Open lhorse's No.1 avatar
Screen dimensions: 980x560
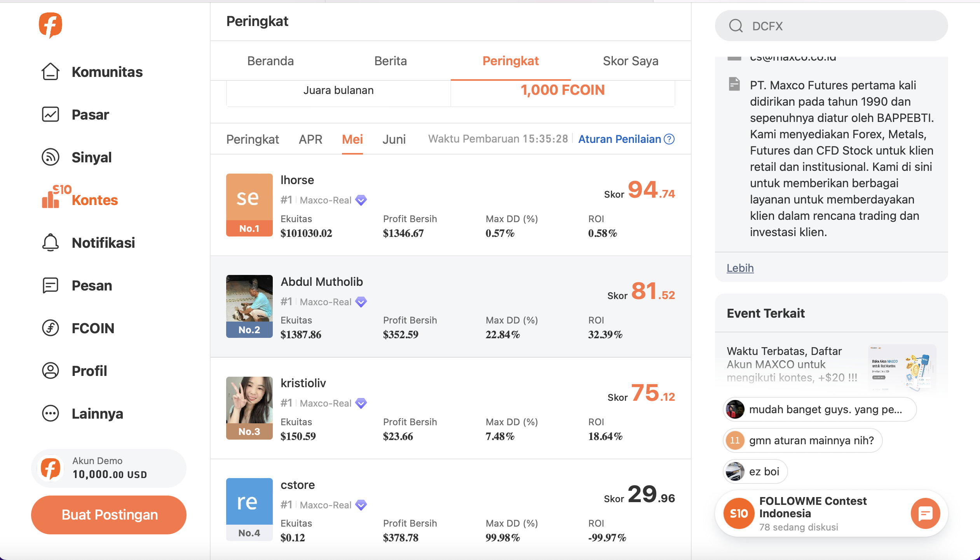pyautogui.click(x=249, y=205)
